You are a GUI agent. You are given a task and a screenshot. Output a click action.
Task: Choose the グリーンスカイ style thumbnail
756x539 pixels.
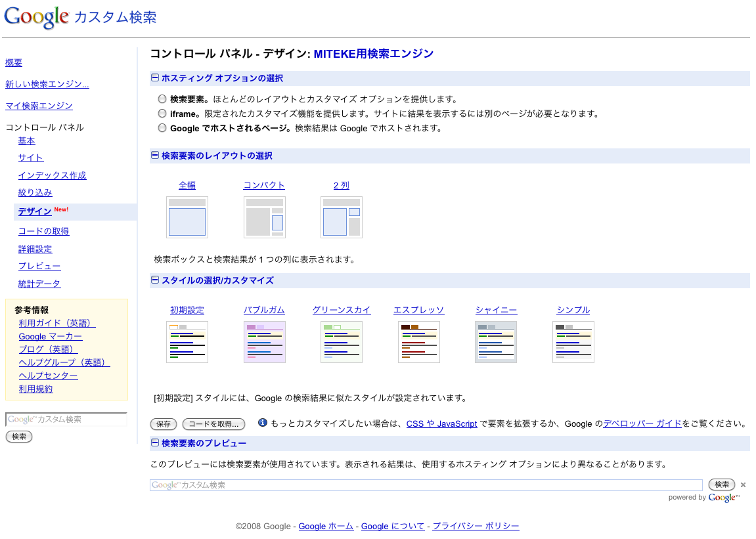(342, 342)
